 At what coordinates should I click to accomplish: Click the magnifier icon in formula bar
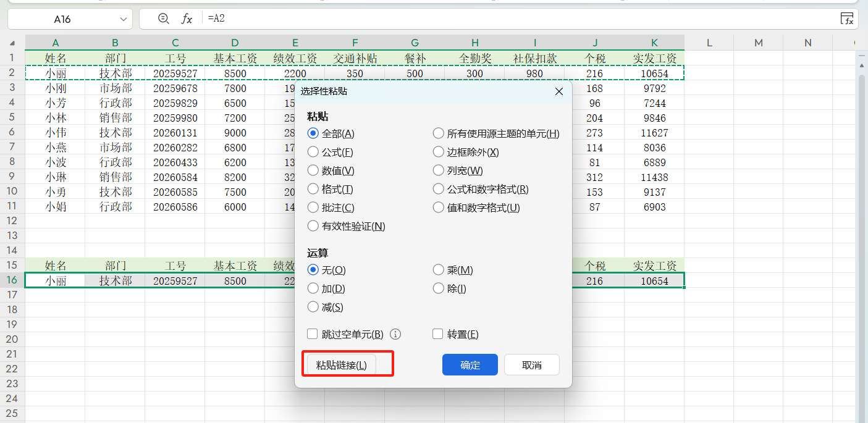163,19
